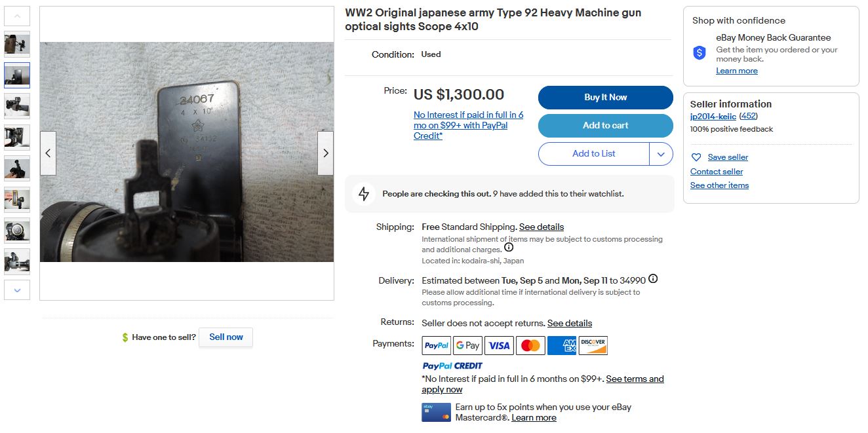
Task: Select the first photo thumbnail
Action: pyautogui.click(x=17, y=44)
